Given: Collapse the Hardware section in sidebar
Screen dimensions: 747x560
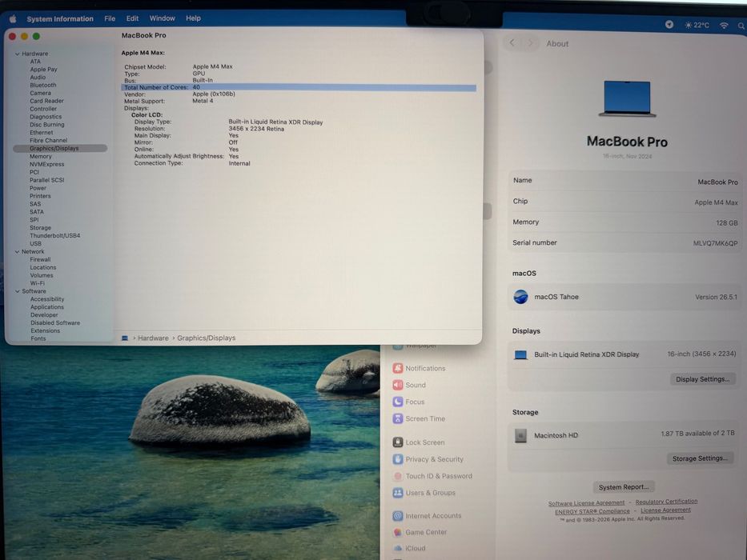Looking at the screenshot, I should [17, 54].
